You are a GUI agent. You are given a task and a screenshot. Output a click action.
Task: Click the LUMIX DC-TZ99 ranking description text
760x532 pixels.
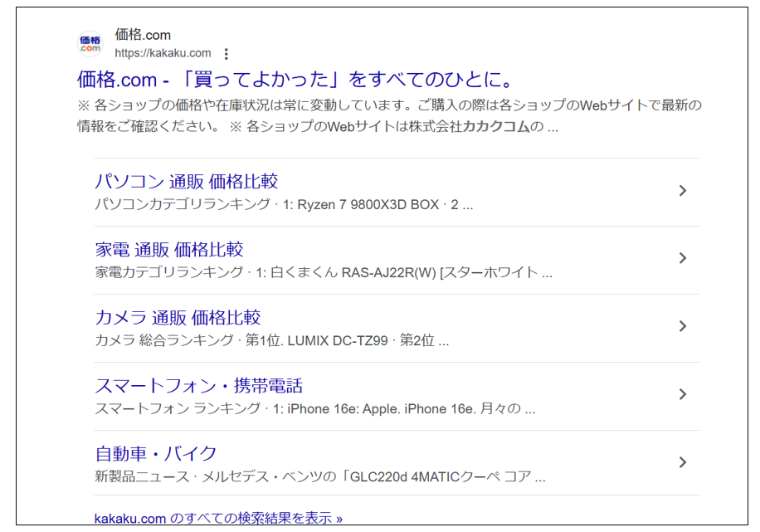point(271,340)
